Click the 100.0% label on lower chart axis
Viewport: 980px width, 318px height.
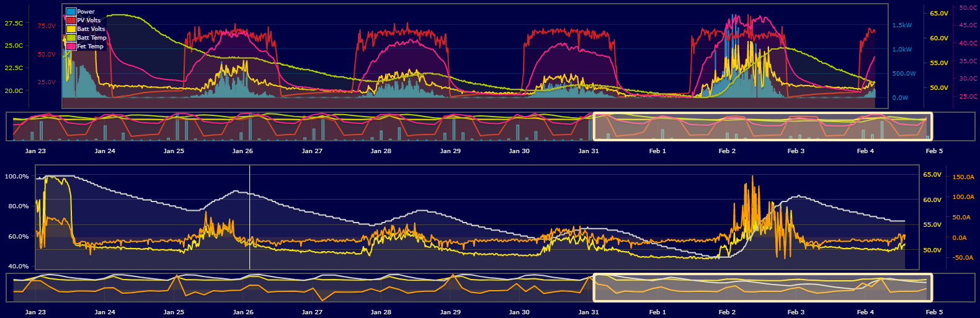click(x=17, y=177)
